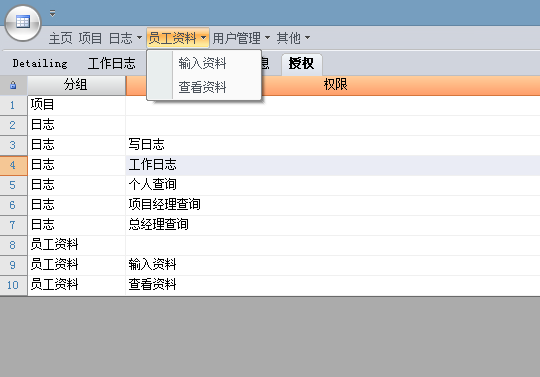Click the 分组 column header
The height and width of the screenshot is (377, 540).
point(76,85)
